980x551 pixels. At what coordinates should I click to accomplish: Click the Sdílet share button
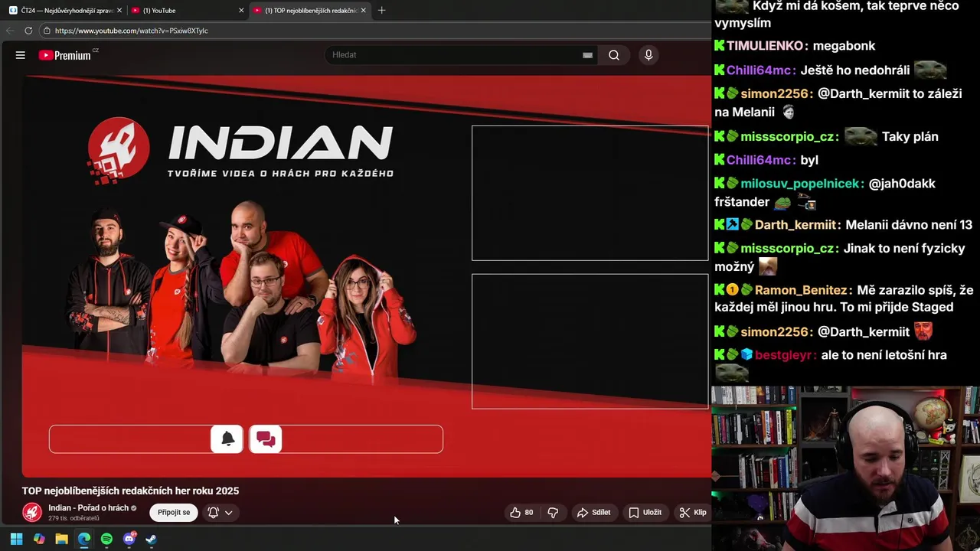tap(594, 513)
